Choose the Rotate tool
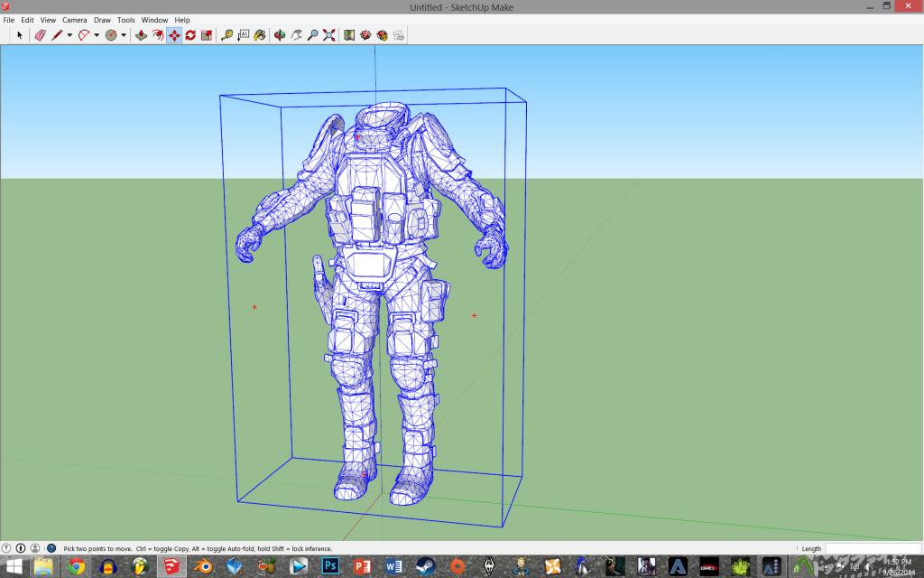 [x=190, y=35]
